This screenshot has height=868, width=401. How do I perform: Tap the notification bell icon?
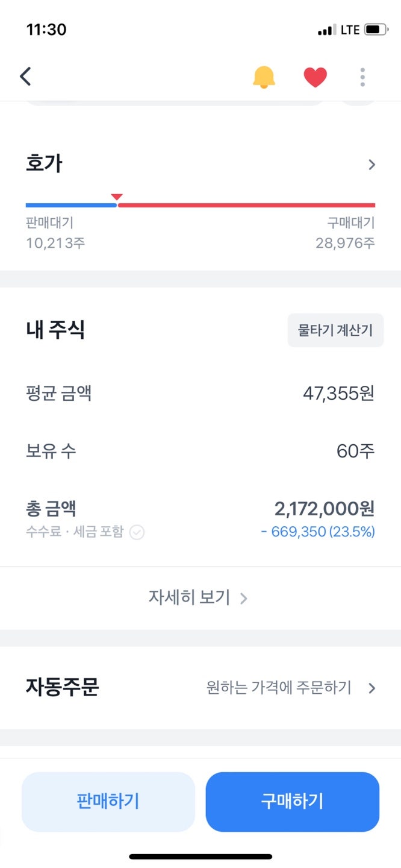[263, 77]
